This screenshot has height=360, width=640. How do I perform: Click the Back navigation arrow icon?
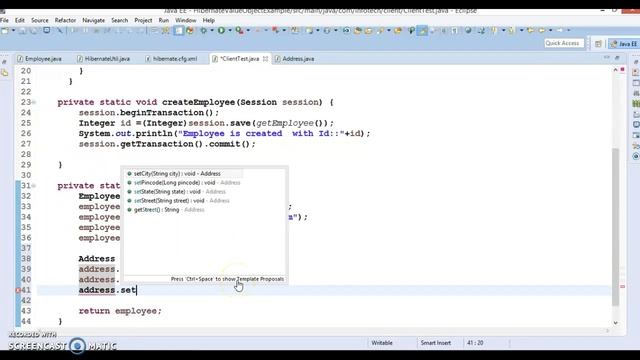point(542,30)
